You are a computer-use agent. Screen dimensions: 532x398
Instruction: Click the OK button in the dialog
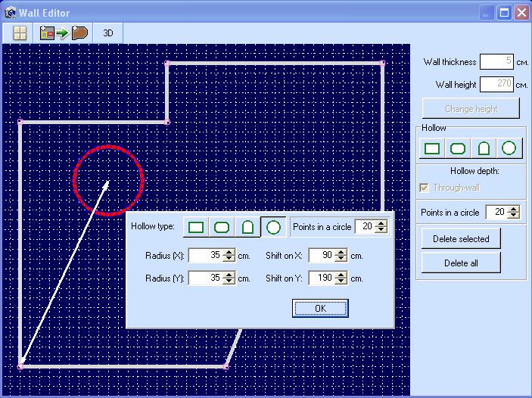tap(320, 308)
